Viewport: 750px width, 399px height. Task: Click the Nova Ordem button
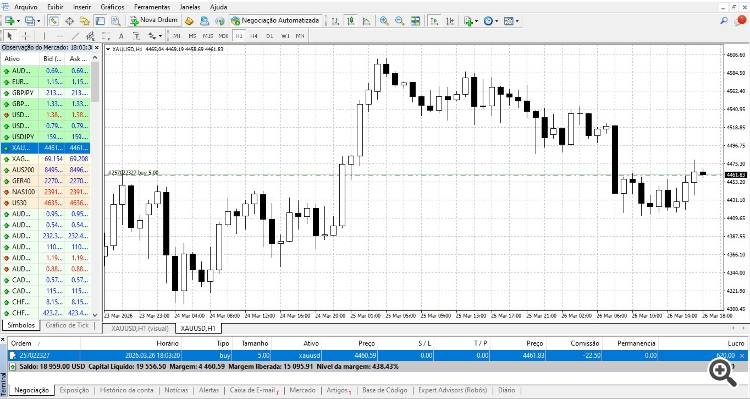tap(154, 21)
